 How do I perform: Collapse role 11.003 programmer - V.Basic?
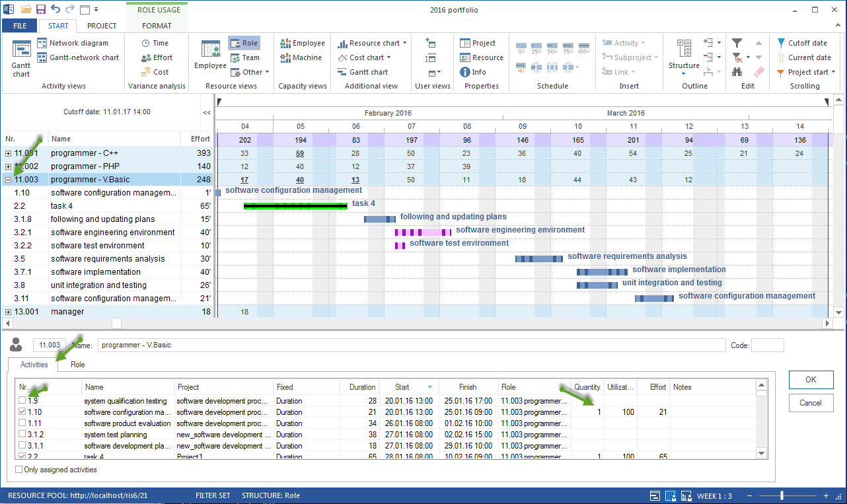coord(8,180)
